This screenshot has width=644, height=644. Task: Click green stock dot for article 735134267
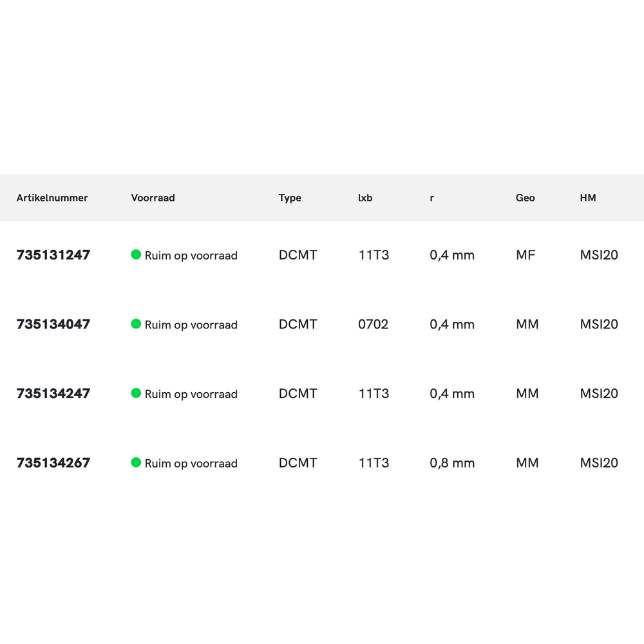[x=136, y=462]
